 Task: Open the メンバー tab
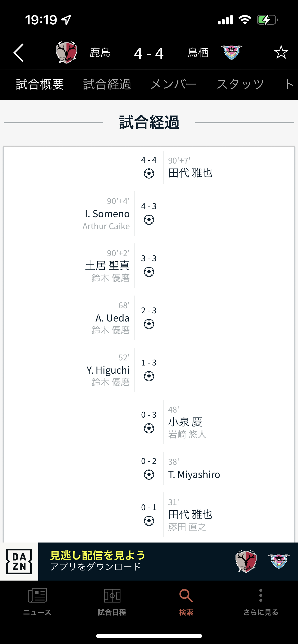click(x=173, y=84)
